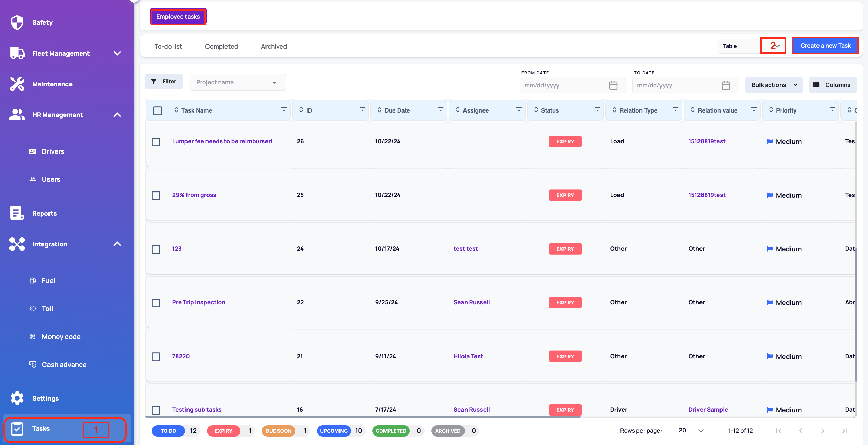Screen dimensions: 868x445
Task: Click the Reports document icon
Action: (x=17, y=213)
